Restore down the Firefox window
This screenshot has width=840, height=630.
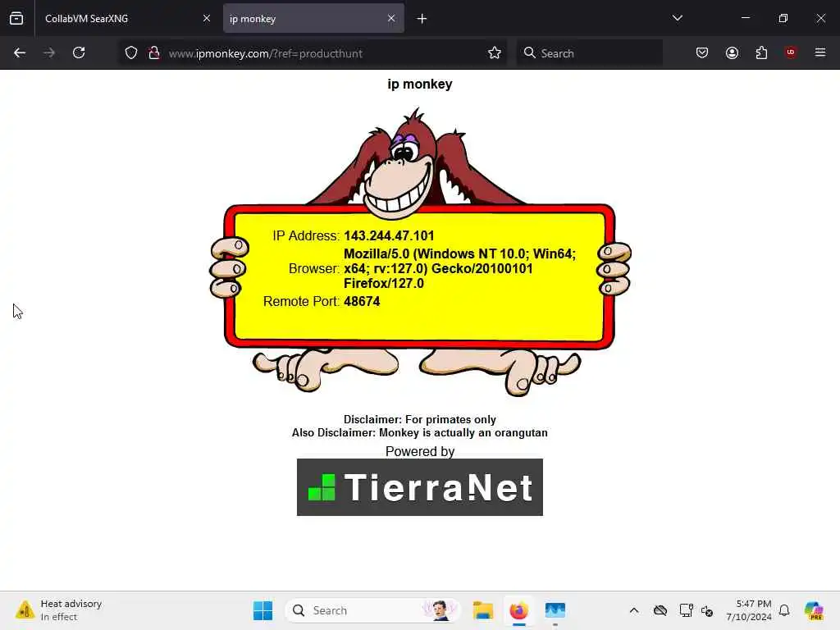point(783,18)
